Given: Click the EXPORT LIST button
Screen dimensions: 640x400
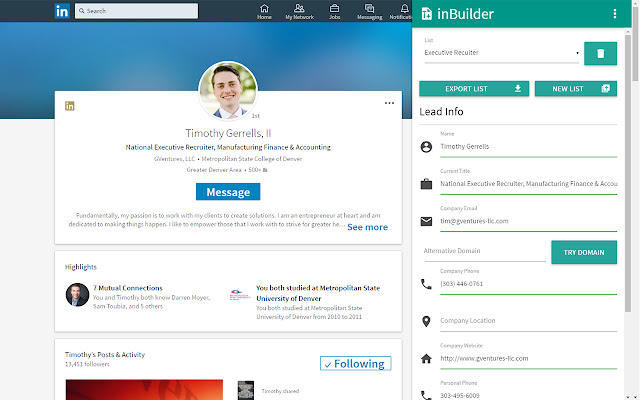Looking at the screenshot, I should pyautogui.click(x=474, y=89).
